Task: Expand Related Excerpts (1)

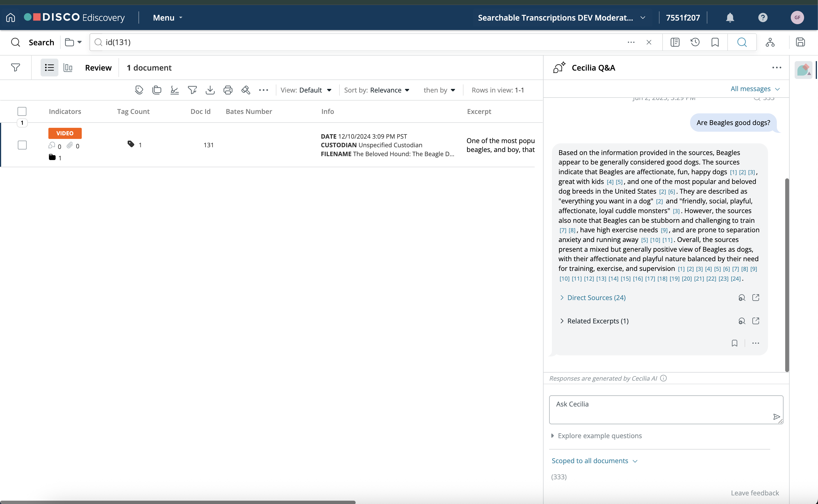Action: 594,321
